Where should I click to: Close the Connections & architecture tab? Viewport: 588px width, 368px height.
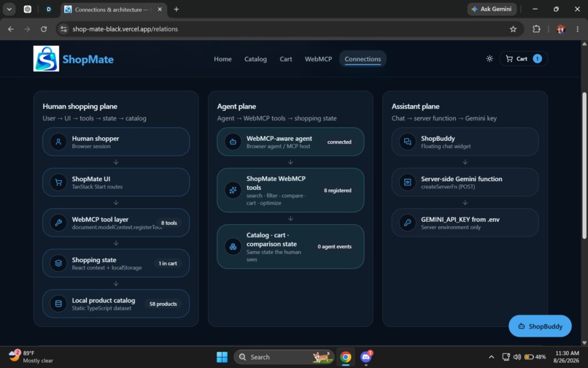[x=160, y=9]
